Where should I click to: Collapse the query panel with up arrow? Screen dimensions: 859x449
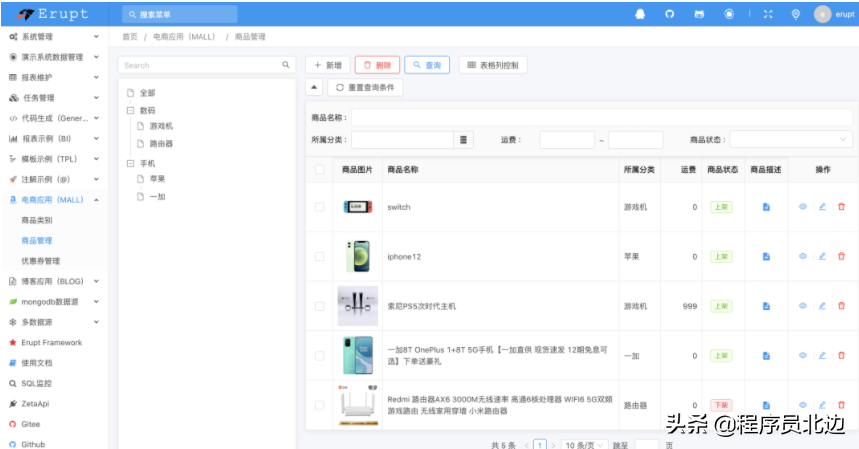pos(314,87)
